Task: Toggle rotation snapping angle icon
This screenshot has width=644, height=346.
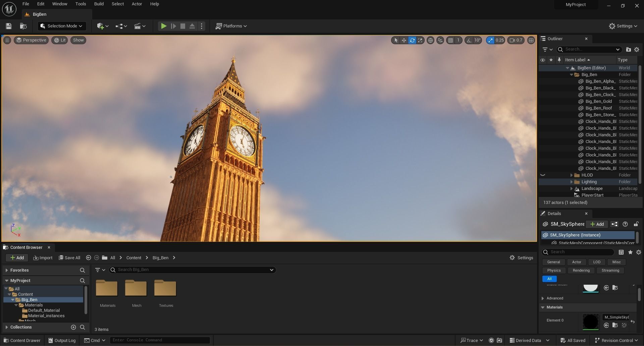Action: [469, 40]
